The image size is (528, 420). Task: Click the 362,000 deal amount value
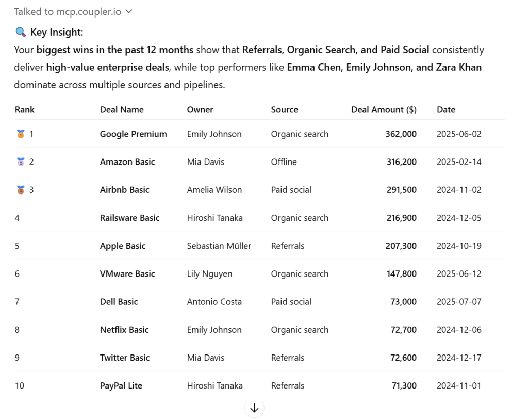tap(401, 134)
